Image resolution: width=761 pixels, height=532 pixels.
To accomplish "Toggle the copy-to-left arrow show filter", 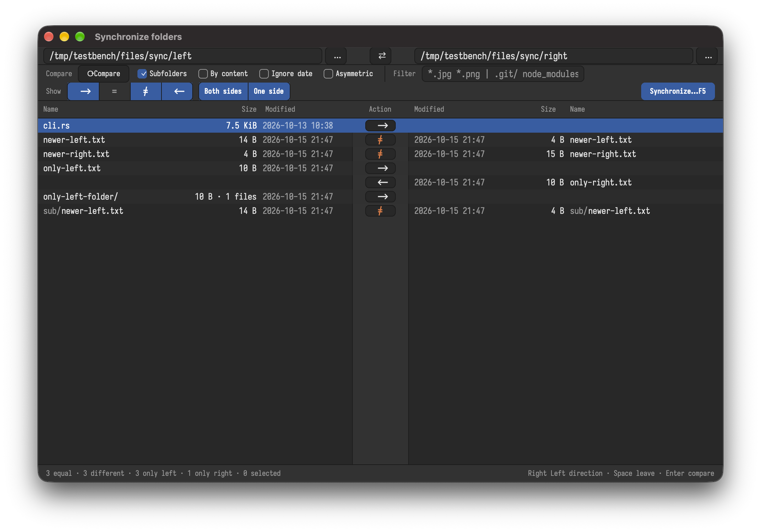I will [177, 91].
